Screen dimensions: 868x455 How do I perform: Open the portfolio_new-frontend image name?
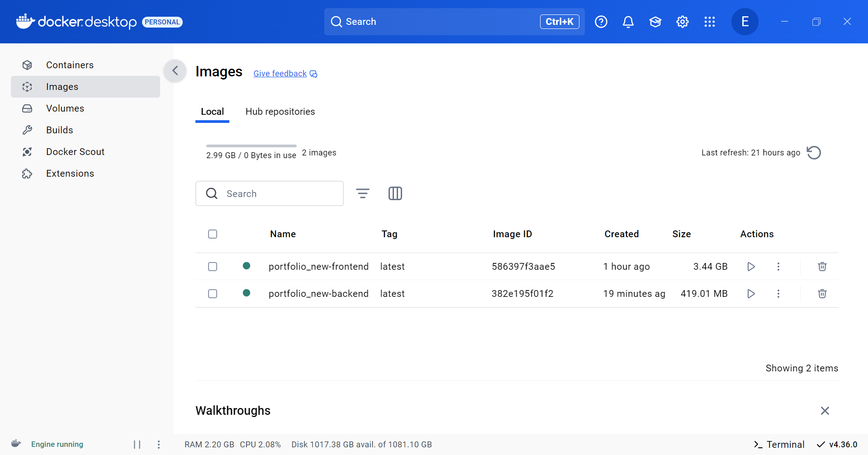318,267
